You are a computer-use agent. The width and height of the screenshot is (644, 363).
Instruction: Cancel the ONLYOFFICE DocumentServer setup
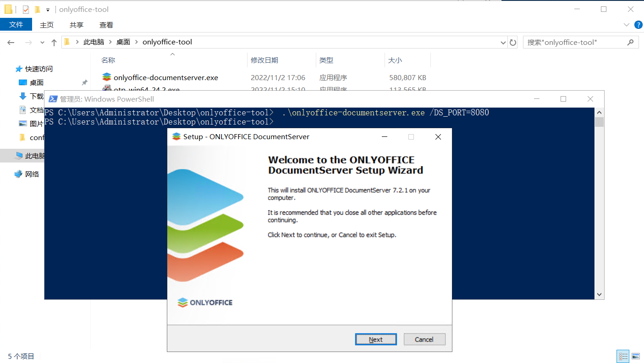click(x=424, y=339)
